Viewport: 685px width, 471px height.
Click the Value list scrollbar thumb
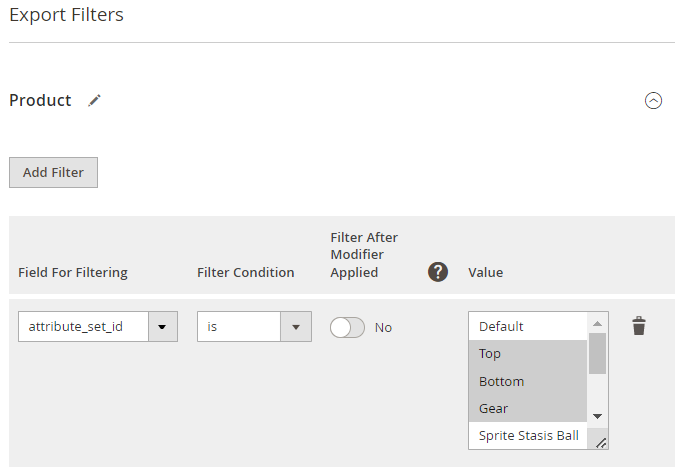597,353
